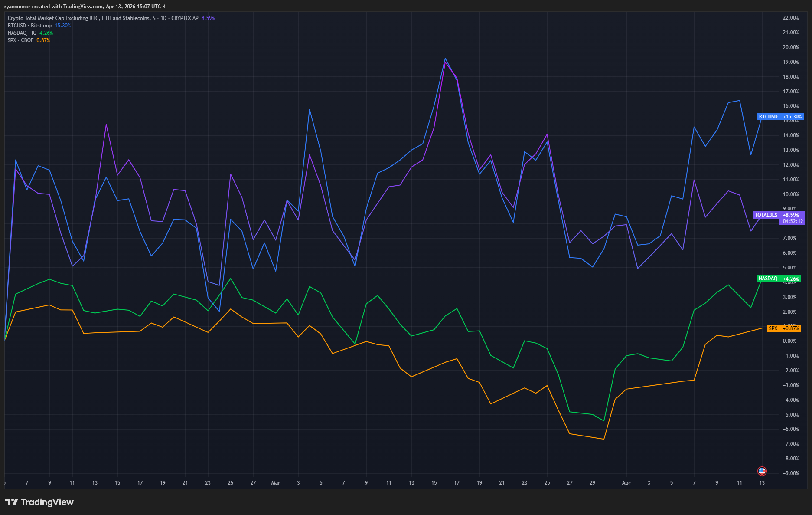
Task: Click the +8.59% purple value tag
Action: pos(791,215)
